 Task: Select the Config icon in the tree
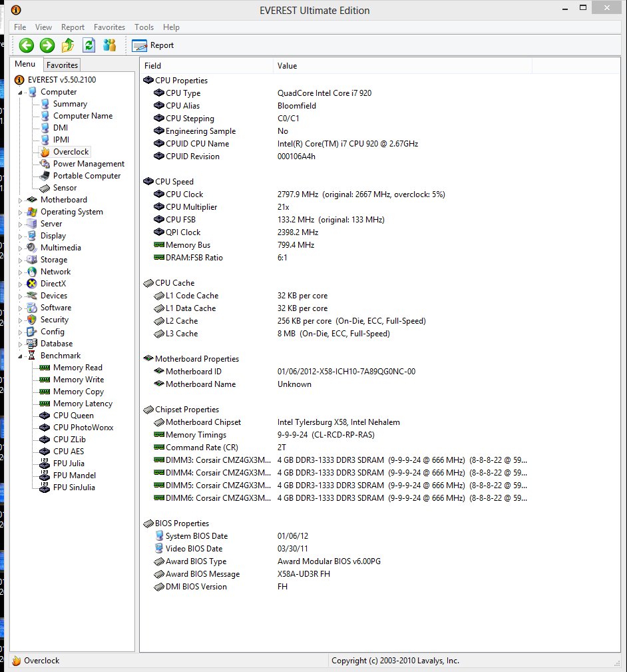tap(32, 332)
